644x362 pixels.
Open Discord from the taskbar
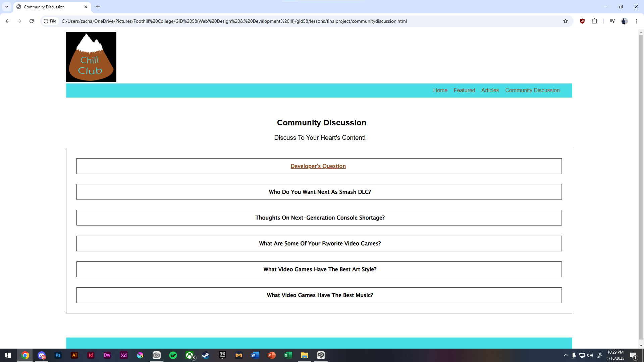42,355
